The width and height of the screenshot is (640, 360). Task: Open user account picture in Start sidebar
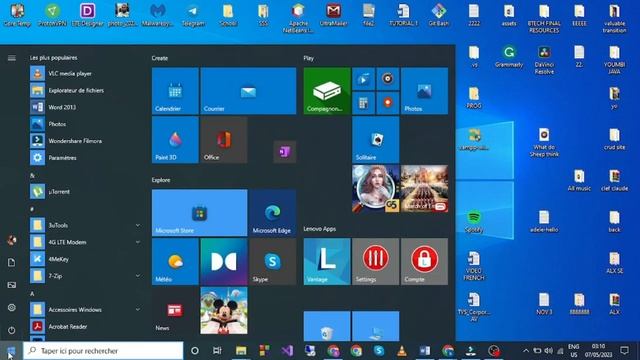(x=11, y=240)
